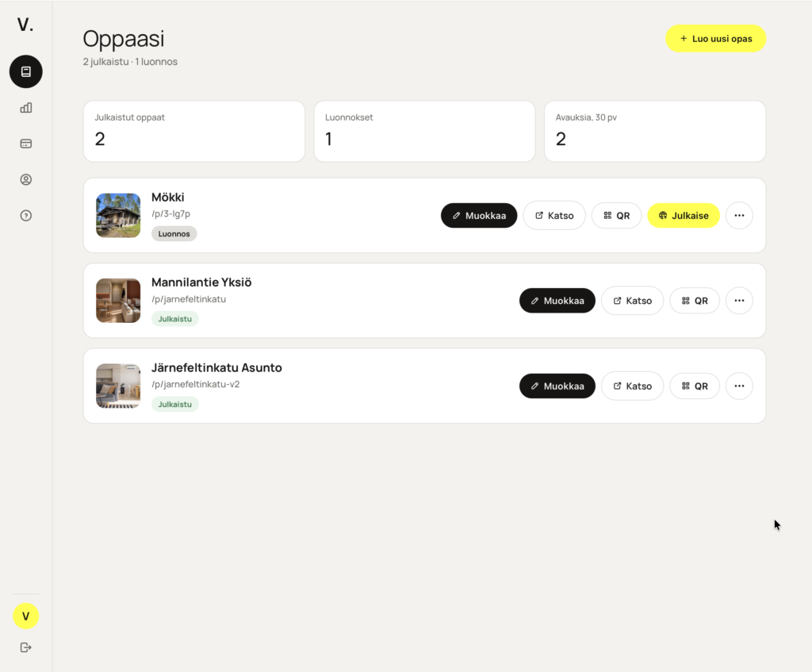Click the logout icon at sidebar bottom
The width and height of the screenshot is (812, 672).
pos(26,647)
